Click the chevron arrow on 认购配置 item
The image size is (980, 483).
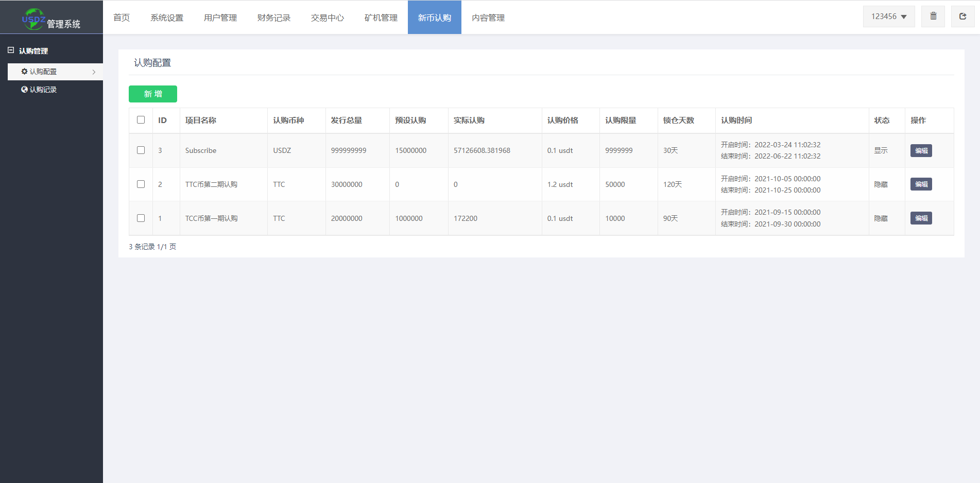(94, 72)
